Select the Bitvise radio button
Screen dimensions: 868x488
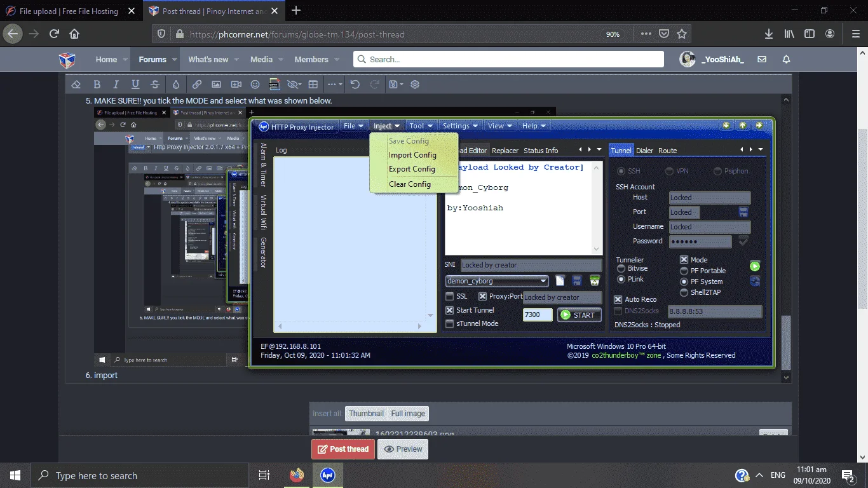point(621,269)
